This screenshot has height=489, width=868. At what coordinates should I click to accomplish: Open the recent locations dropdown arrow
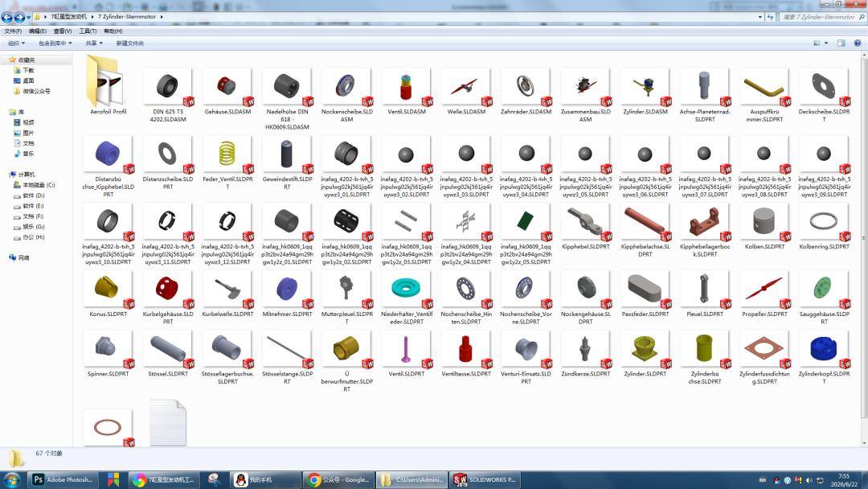coord(28,17)
